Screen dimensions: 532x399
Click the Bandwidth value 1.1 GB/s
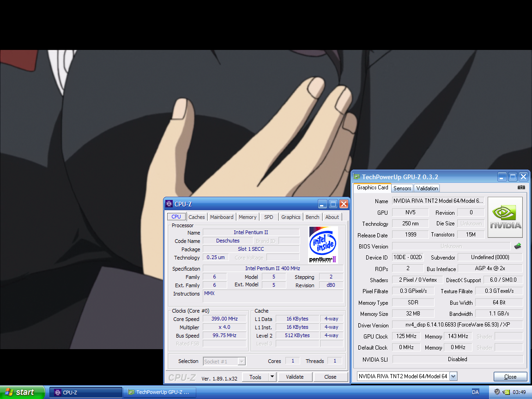click(x=499, y=314)
